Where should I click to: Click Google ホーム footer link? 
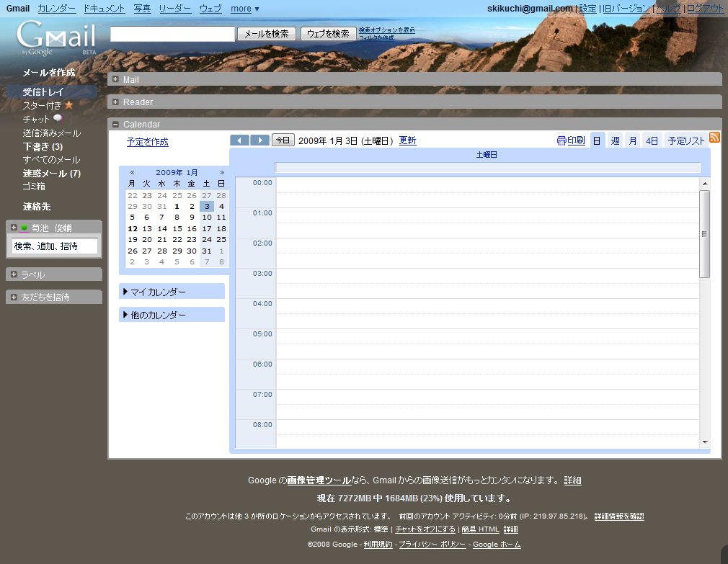[x=497, y=544]
